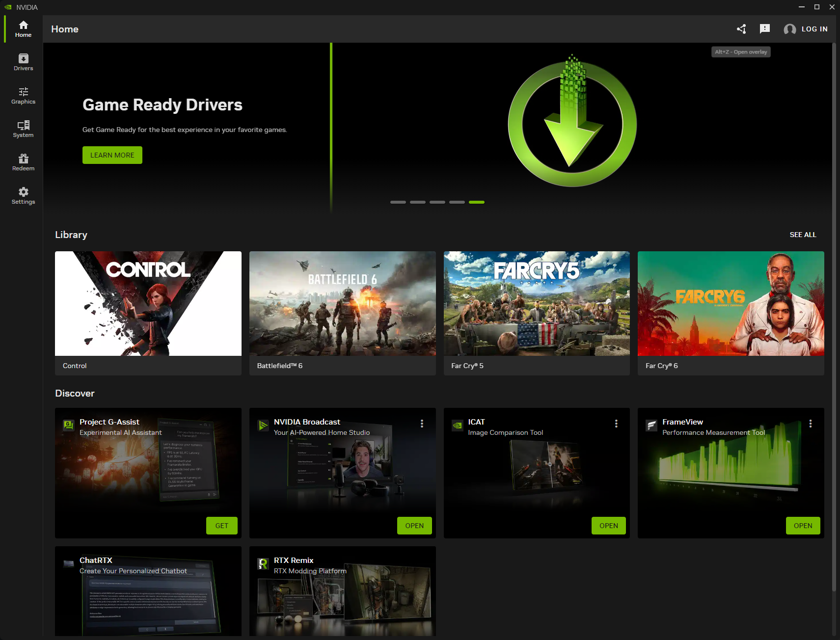840x640 pixels.
Task: Select the third carousel slide indicator
Action: 437,202
